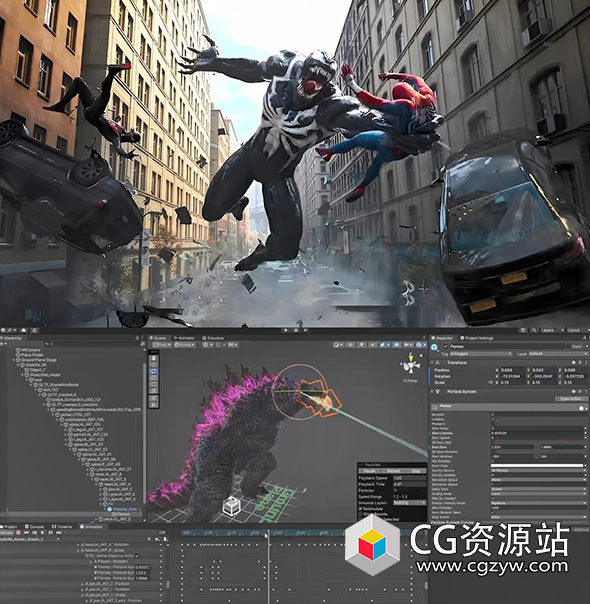Click the GameObject cube icon in Inspector
The width and height of the screenshot is (590, 604).
point(434,347)
